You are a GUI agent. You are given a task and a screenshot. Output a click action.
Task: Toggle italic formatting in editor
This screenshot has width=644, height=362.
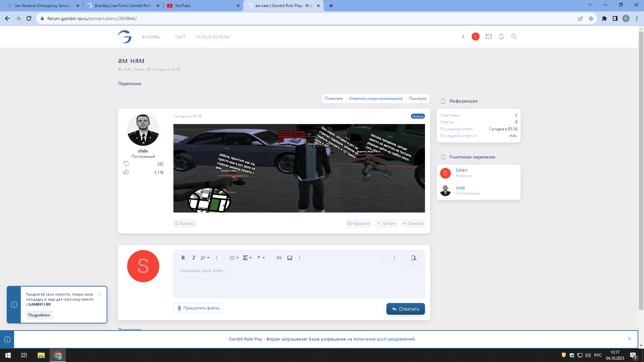tap(194, 258)
